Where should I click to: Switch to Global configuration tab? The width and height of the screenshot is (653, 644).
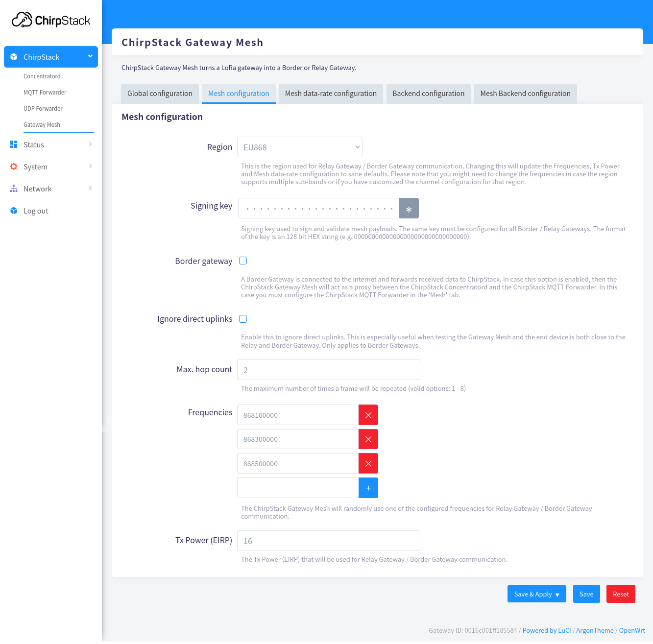point(160,94)
